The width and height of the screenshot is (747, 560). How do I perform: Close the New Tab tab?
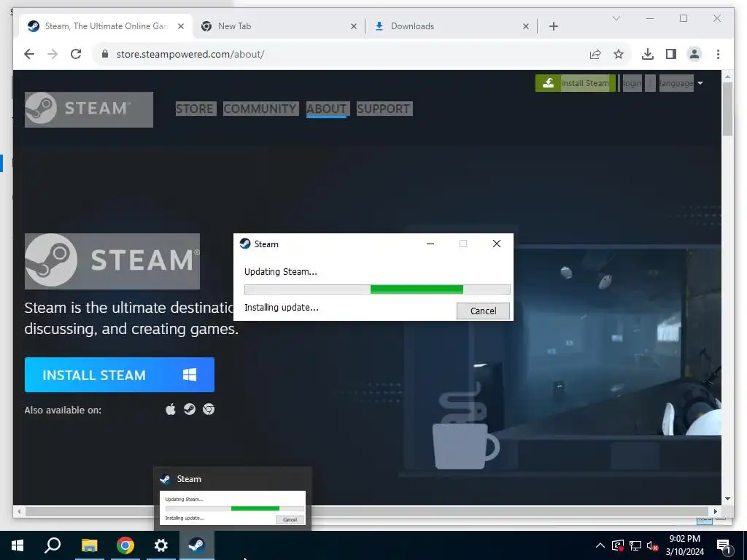[x=354, y=26]
